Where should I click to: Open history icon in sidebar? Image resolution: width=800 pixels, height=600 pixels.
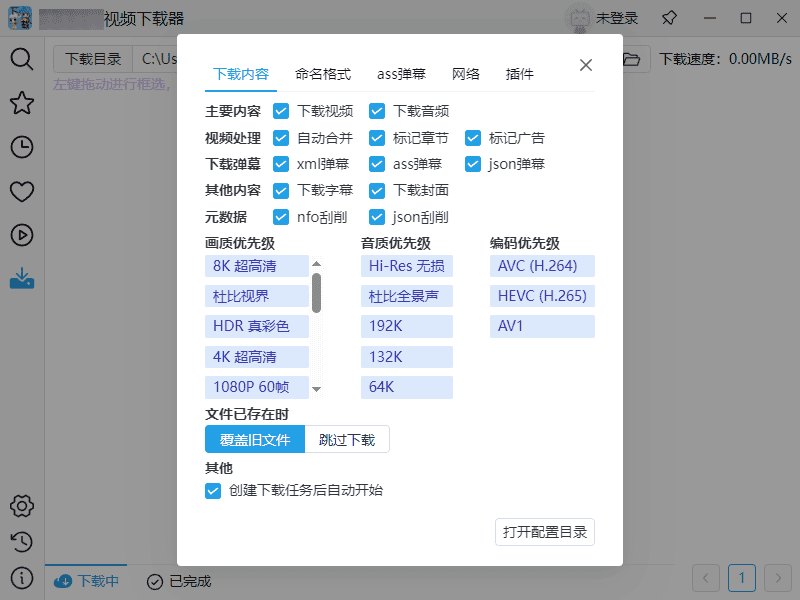point(22,542)
